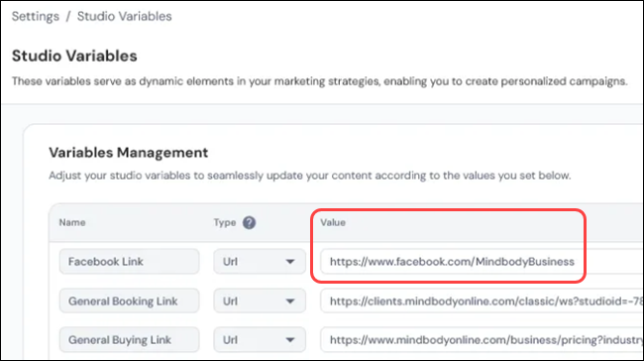
Task: Go to Settings breadcrumb link
Action: coord(36,17)
